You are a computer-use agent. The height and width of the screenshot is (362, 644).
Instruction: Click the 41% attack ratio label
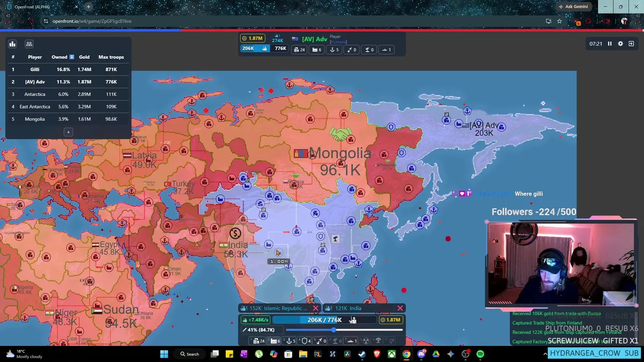[262, 330]
